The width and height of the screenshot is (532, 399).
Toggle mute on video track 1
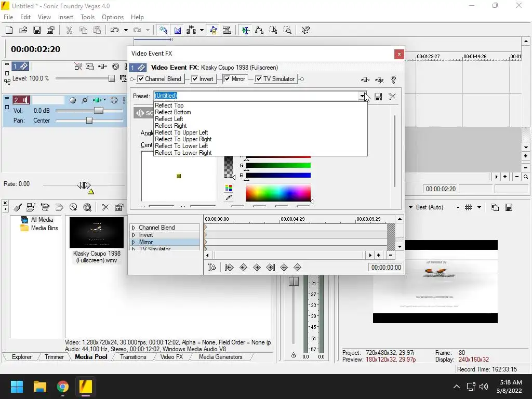(116, 66)
